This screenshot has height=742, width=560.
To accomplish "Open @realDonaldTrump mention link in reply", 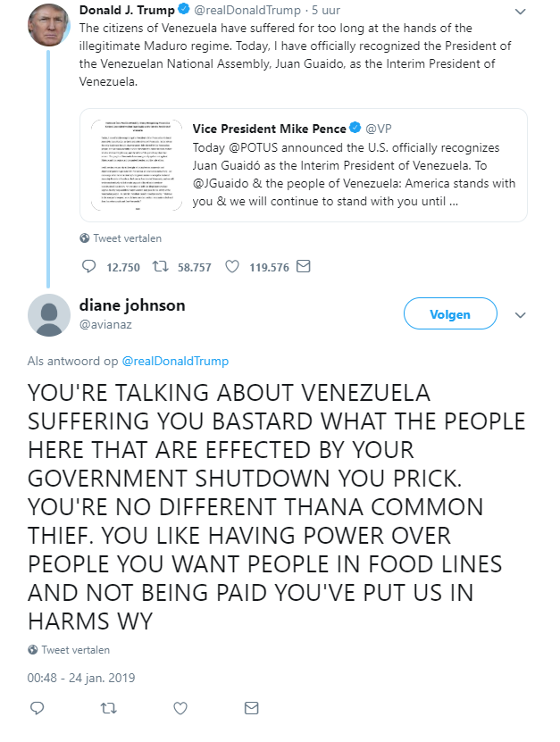I will click(175, 361).
